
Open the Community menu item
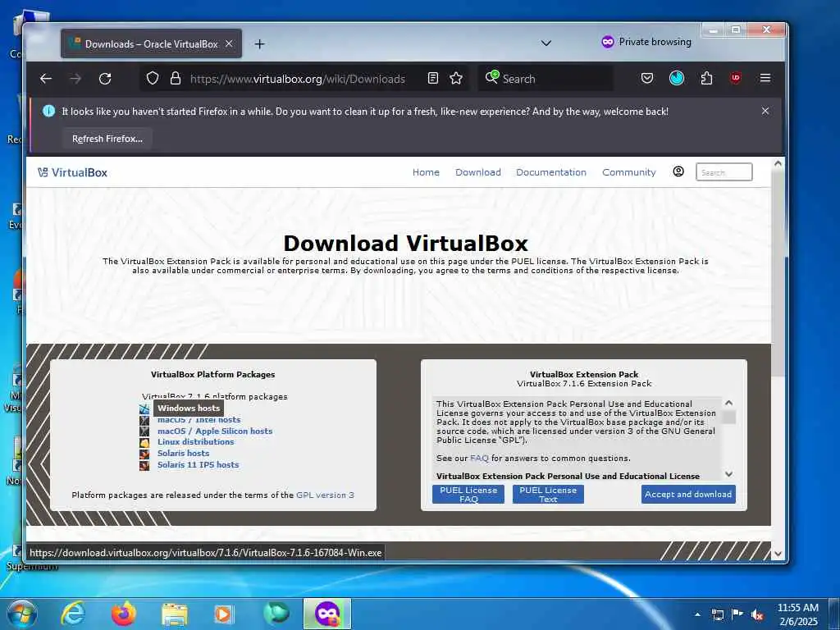(x=629, y=172)
